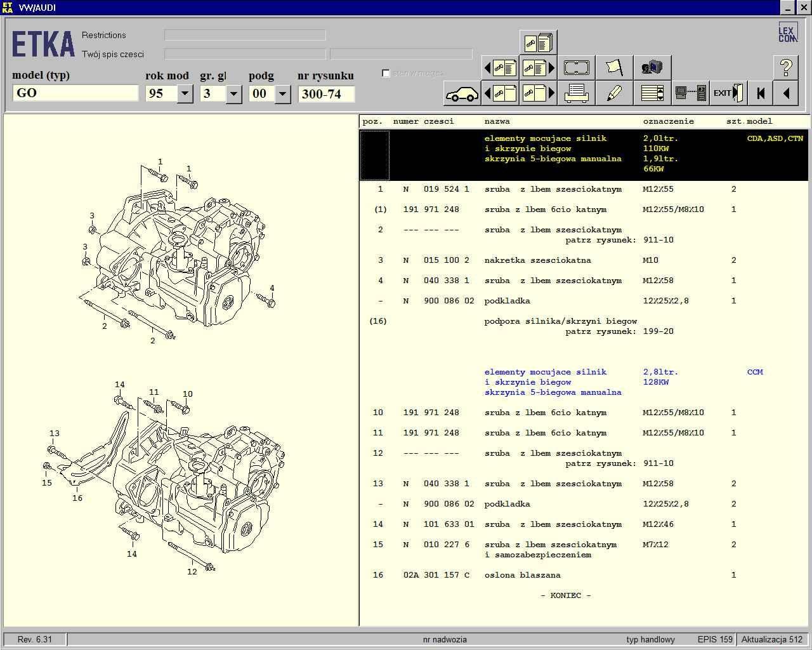Click the 'EPIS 159' status bar entry

tap(715, 639)
